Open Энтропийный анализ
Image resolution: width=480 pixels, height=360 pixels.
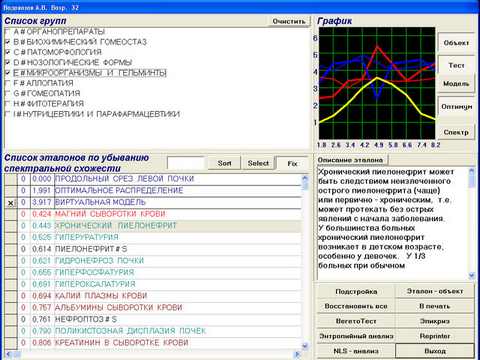(356, 336)
